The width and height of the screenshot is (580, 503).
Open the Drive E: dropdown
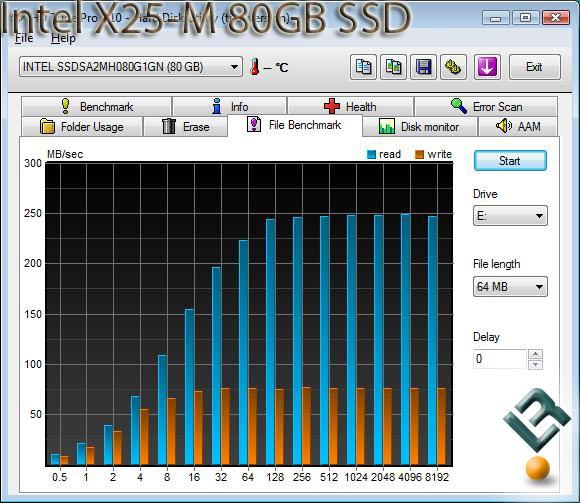(510, 216)
